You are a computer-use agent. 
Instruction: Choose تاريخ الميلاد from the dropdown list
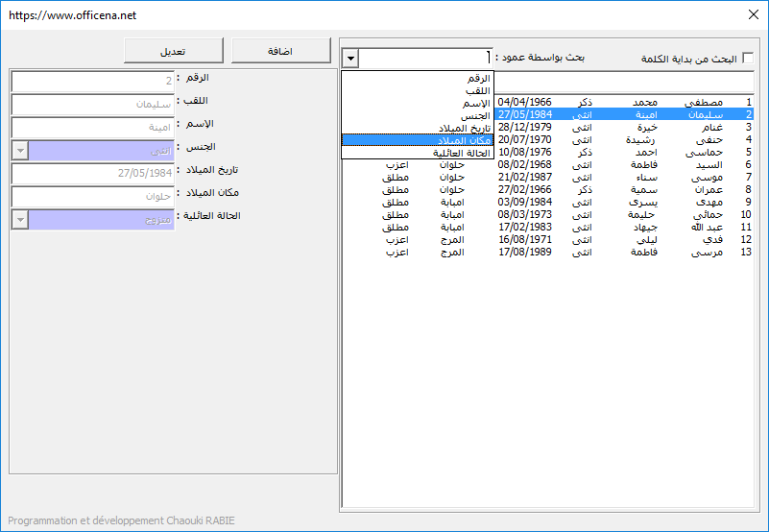coord(418,128)
